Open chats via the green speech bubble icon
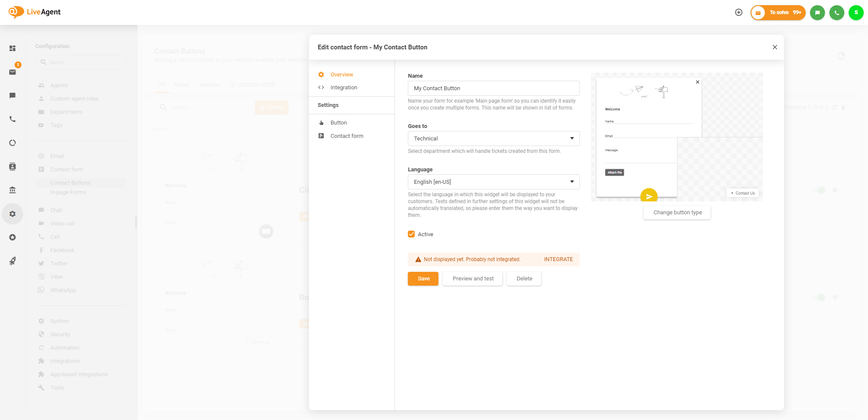The height and width of the screenshot is (420, 868). click(x=817, y=12)
